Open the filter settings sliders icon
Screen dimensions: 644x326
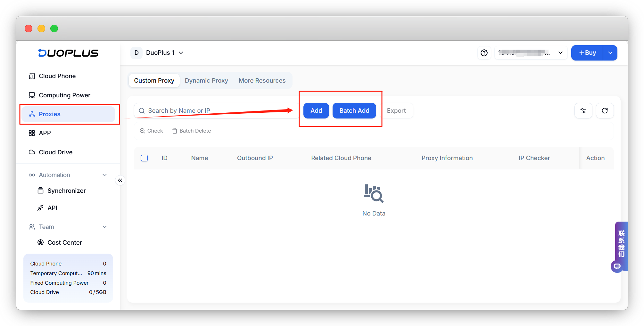(x=583, y=110)
